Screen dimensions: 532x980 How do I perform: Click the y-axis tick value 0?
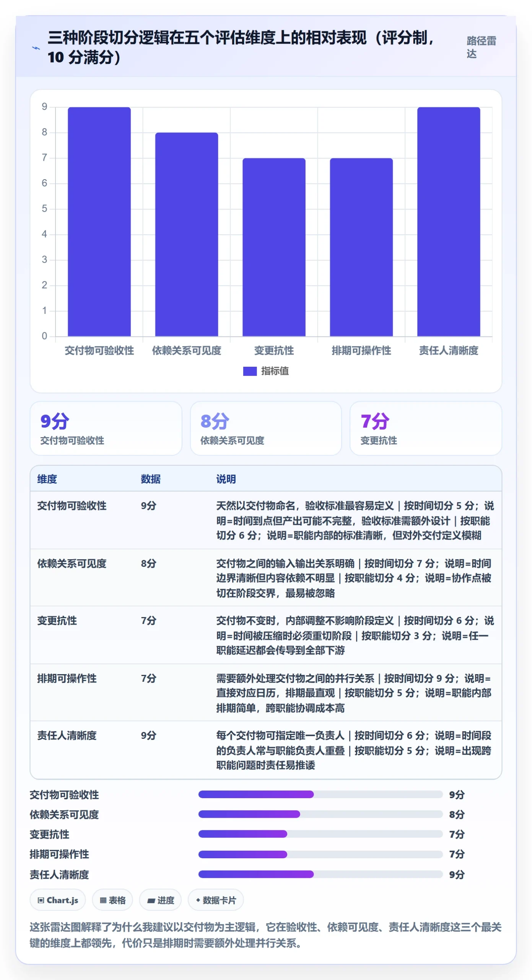pyautogui.click(x=44, y=336)
